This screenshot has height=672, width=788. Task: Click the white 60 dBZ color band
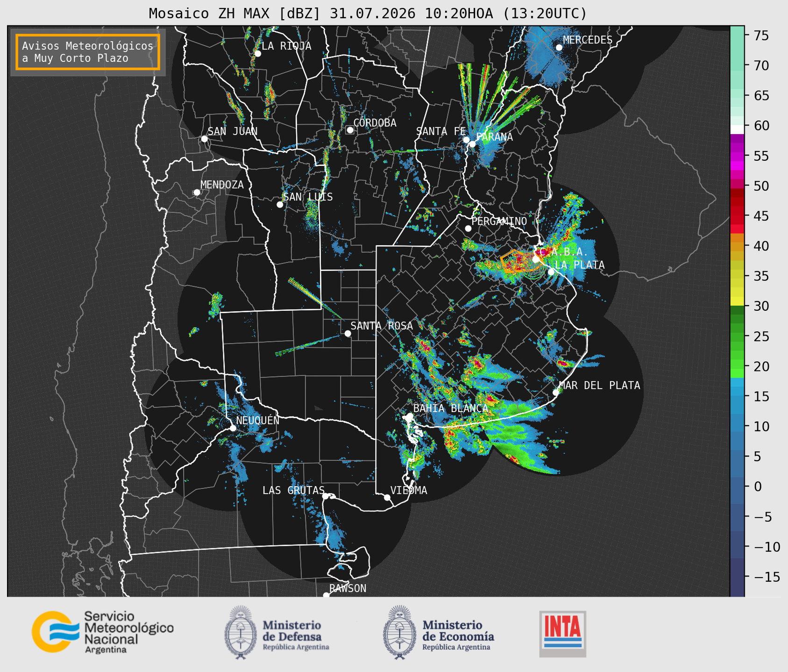pos(737,129)
